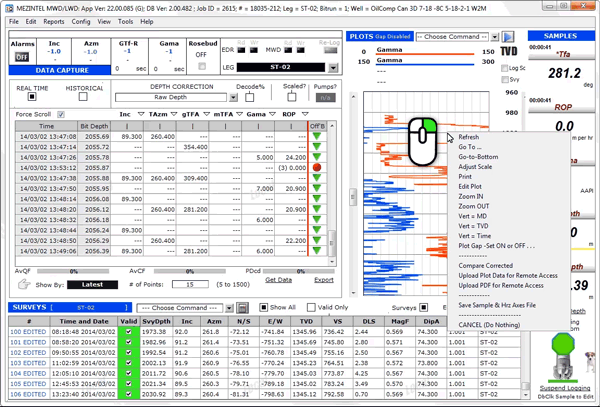600x407 pixels.
Task: Click the dog mascot icon
Action: pyautogui.click(x=590, y=360)
